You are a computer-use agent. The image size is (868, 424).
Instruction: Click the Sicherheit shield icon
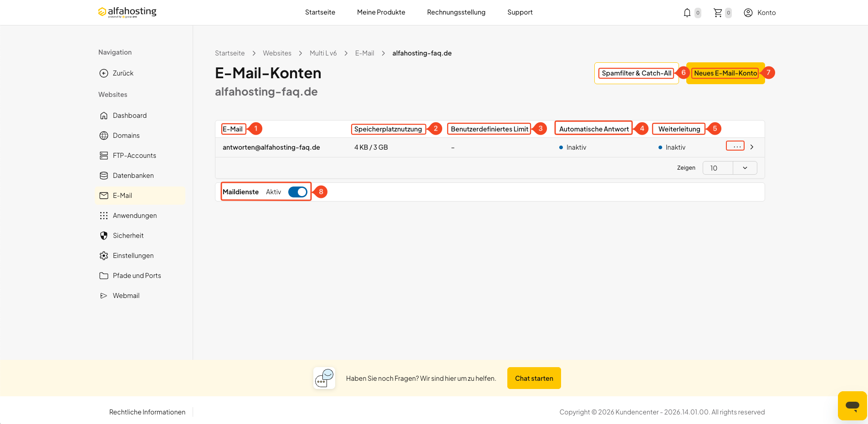click(104, 236)
